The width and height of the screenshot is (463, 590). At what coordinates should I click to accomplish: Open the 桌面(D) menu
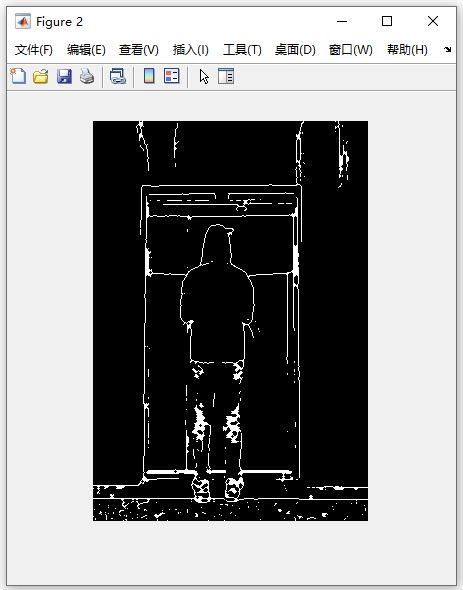pos(295,50)
